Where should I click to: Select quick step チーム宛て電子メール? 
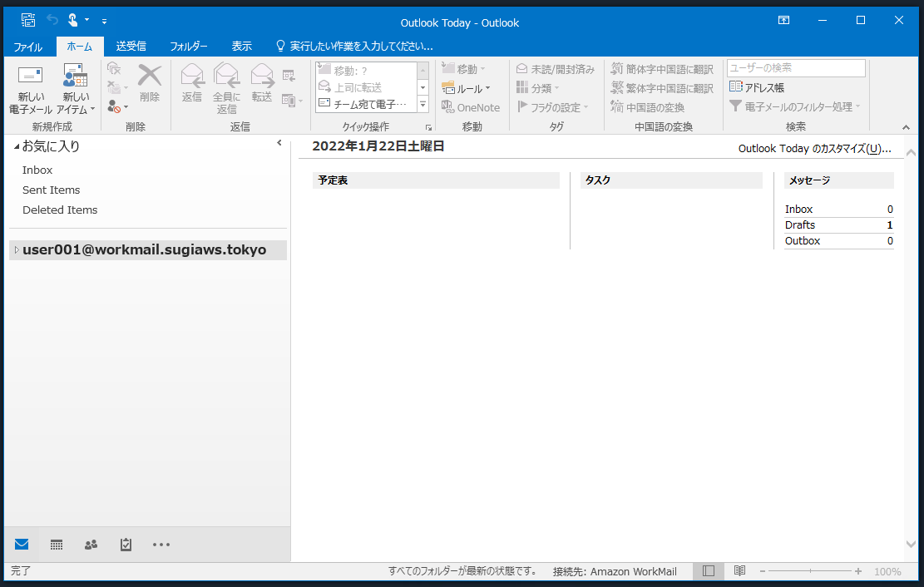(365, 104)
